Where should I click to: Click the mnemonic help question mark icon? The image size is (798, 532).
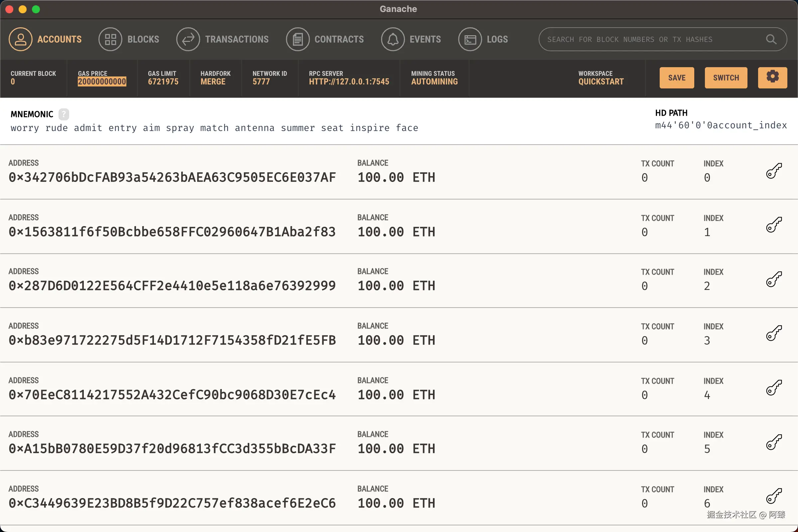coord(64,114)
